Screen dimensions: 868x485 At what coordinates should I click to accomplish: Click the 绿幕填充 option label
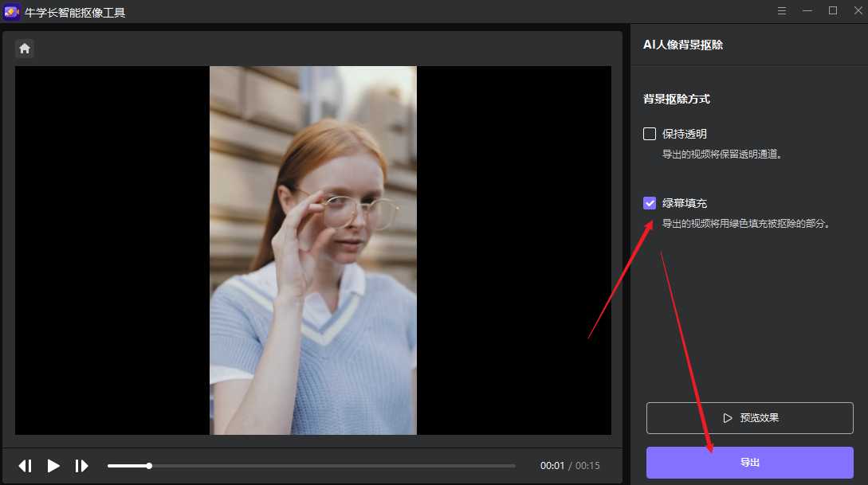[x=684, y=203]
